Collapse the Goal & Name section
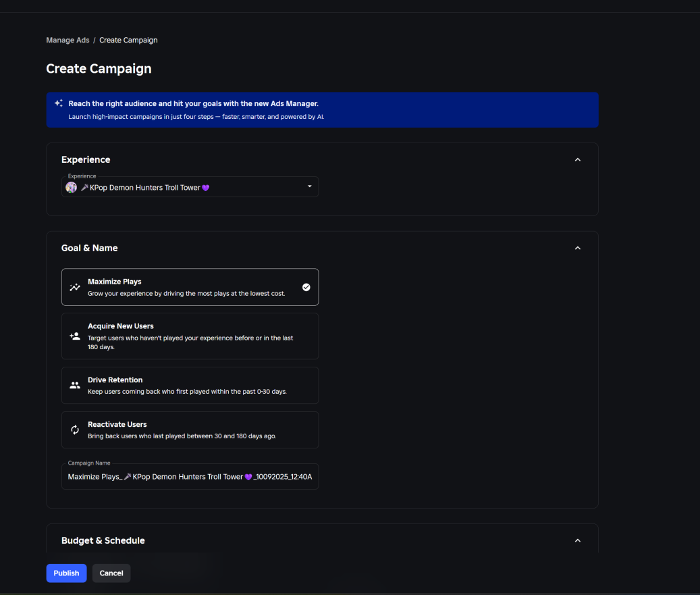The height and width of the screenshot is (595, 700). [x=578, y=248]
